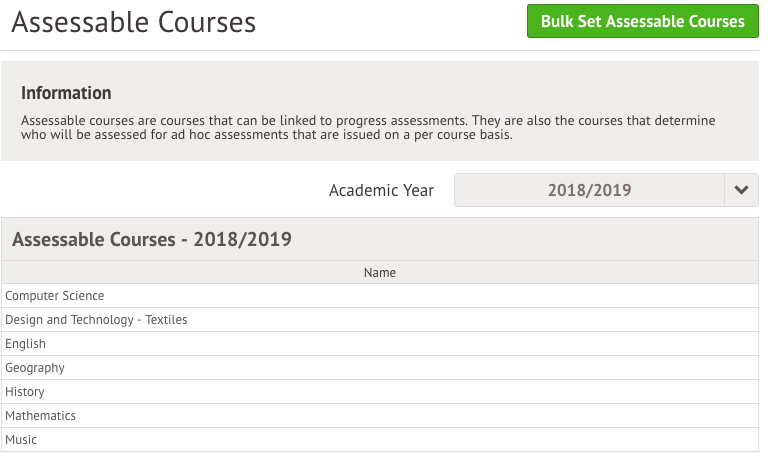
Task: Open the Mathematics course entry
Action: point(380,416)
